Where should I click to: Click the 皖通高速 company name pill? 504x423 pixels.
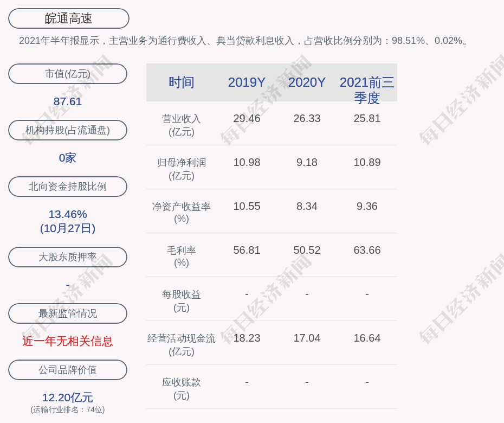(x=69, y=18)
